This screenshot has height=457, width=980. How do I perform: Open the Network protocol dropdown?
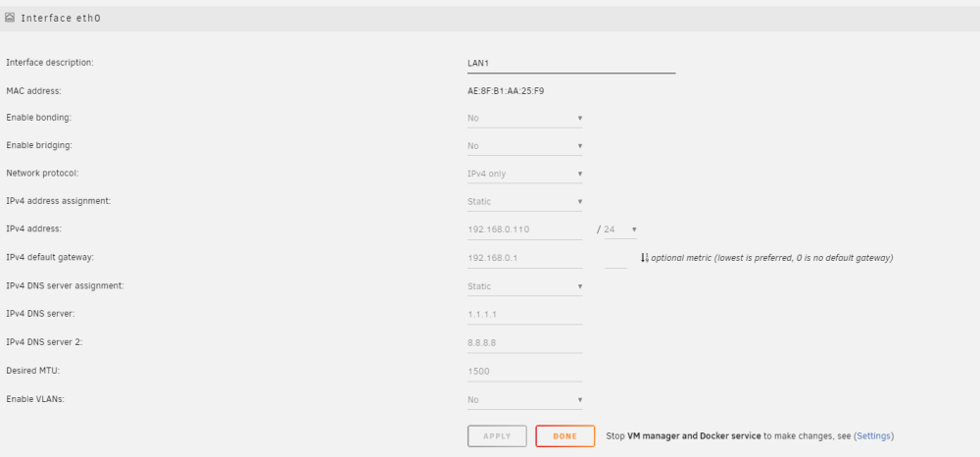(x=525, y=174)
